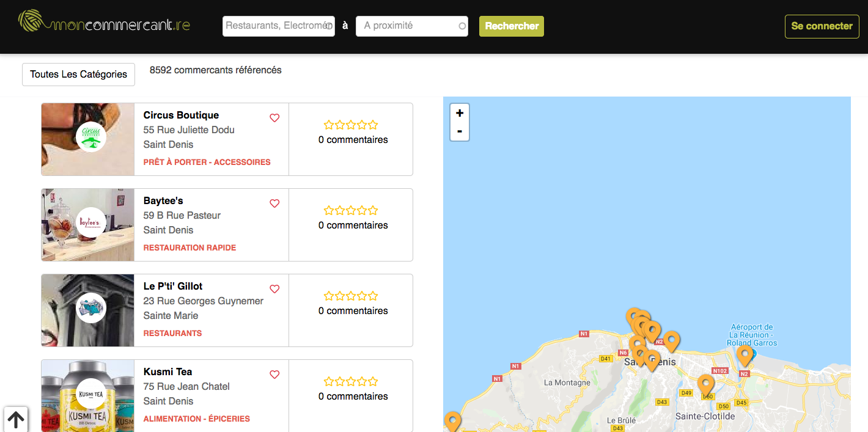Open the Kusmi Tea listing title
Image resolution: width=868 pixels, height=432 pixels.
[x=168, y=372]
